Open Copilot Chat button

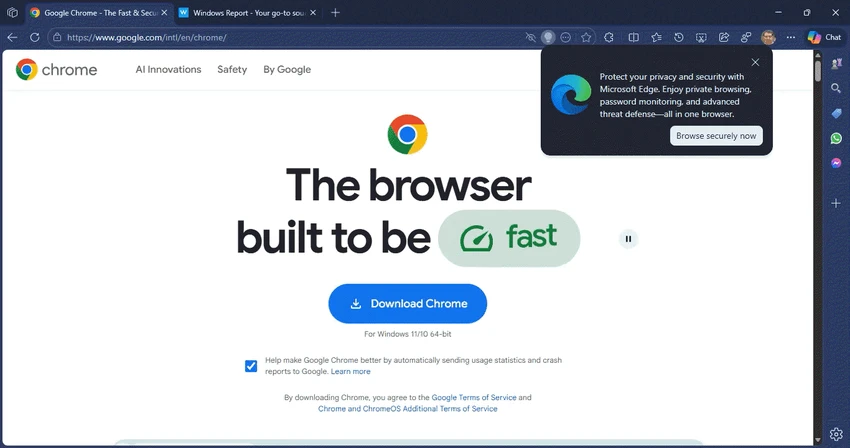824,37
